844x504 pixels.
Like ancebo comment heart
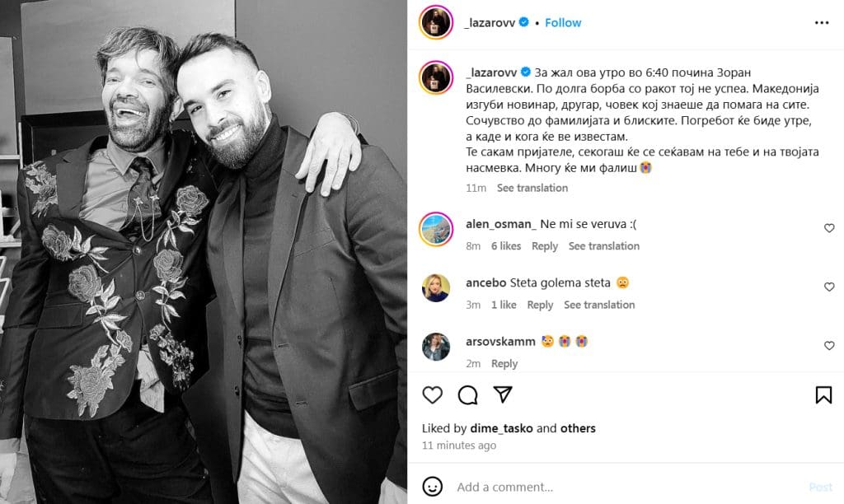pyautogui.click(x=829, y=287)
